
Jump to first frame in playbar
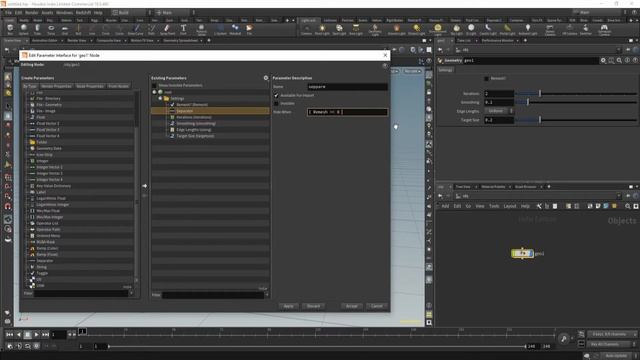click(9, 334)
